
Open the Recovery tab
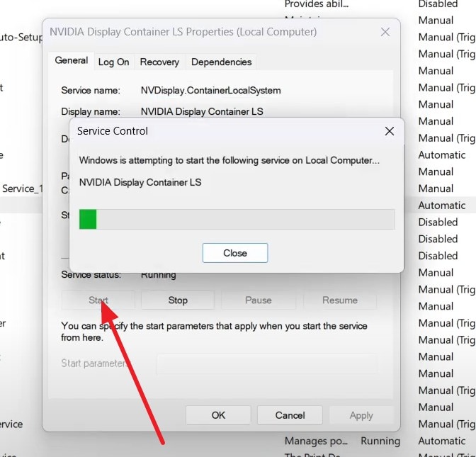[x=159, y=62]
